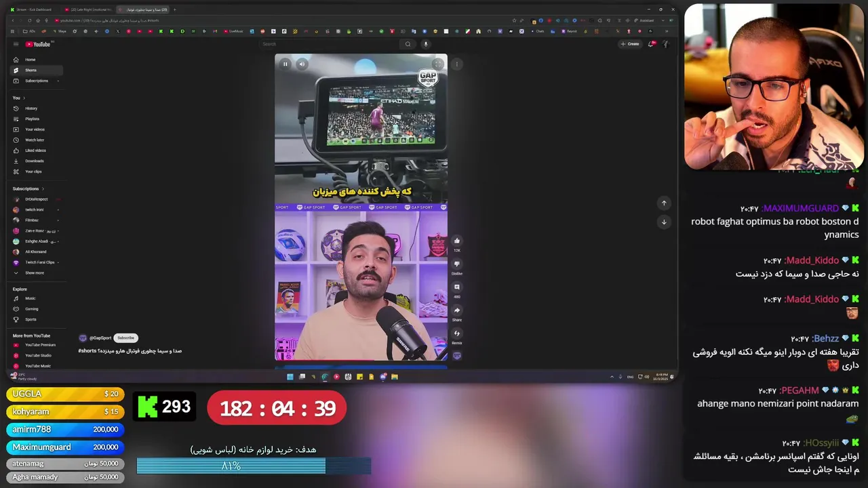
Task: Open DrDisRespect channel subscription
Action: tap(37, 199)
